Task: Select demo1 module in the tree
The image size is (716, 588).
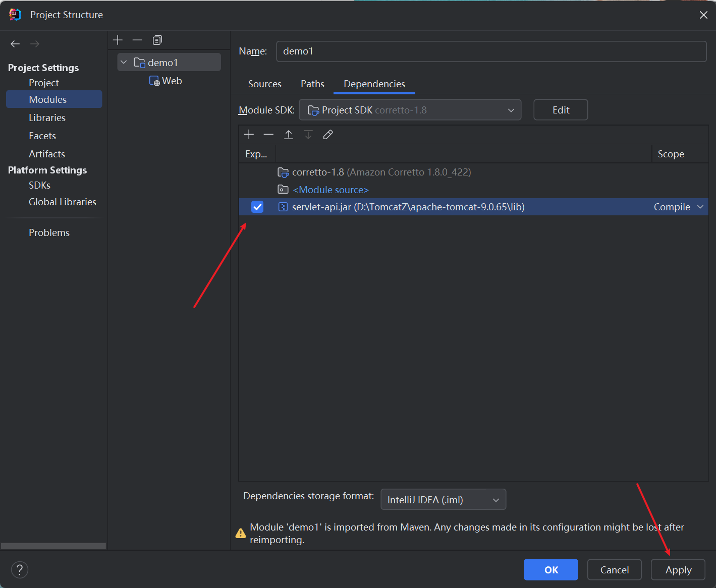Action: click(x=169, y=63)
